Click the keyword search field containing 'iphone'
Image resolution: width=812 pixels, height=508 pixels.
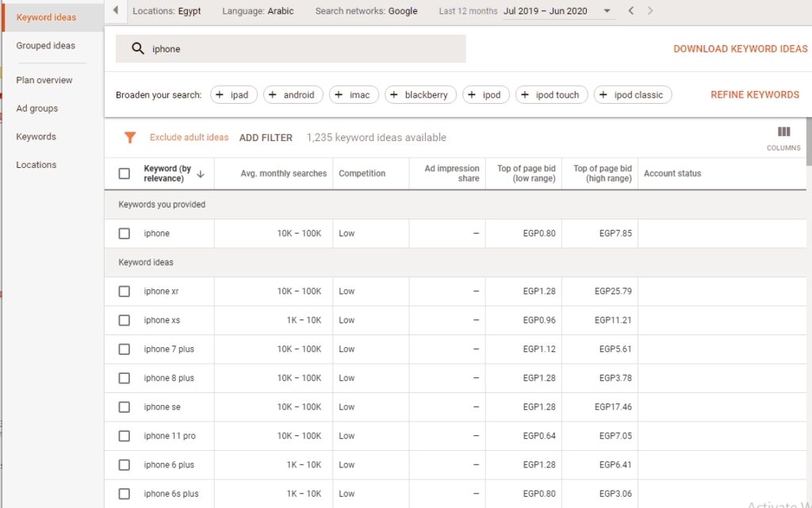coord(290,48)
